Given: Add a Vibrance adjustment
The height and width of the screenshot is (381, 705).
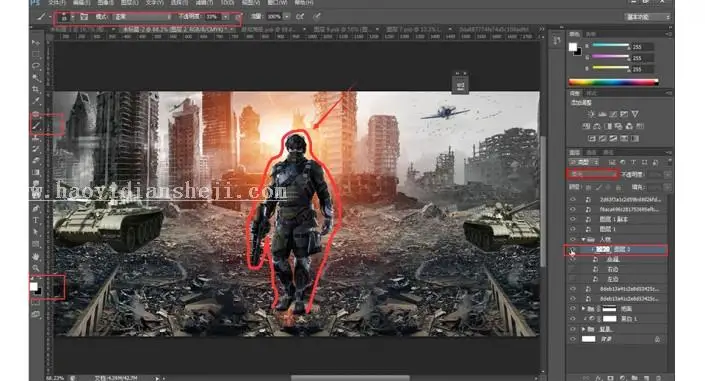Looking at the screenshot, I should click(635, 114).
